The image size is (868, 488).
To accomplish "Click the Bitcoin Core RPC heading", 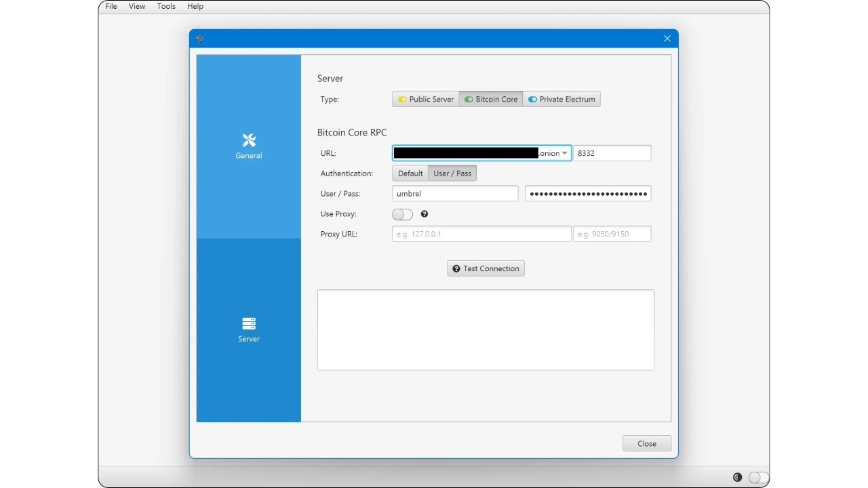I will [x=352, y=133].
